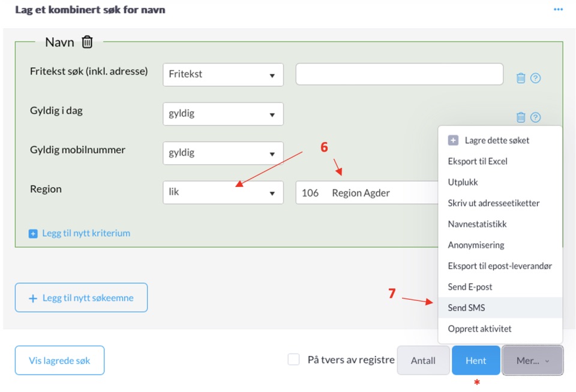The height and width of the screenshot is (392, 576).
Task: Open help for Gyldig i dag criterion
Action: [x=535, y=117]
